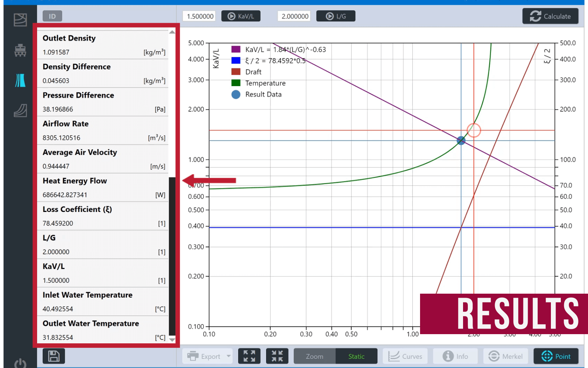This screenshot has width=588, height=368.
Task: Expand the chart to full screen
Action: 249,356
